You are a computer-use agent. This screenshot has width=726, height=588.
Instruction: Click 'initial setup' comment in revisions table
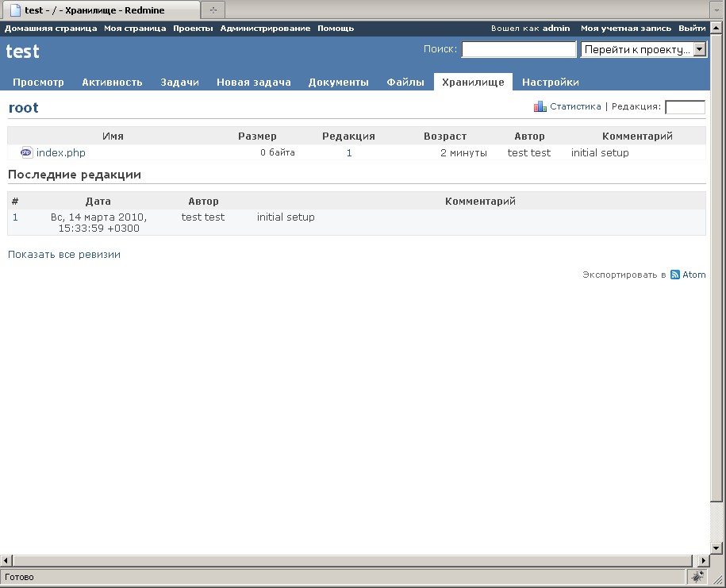(286, 217)
